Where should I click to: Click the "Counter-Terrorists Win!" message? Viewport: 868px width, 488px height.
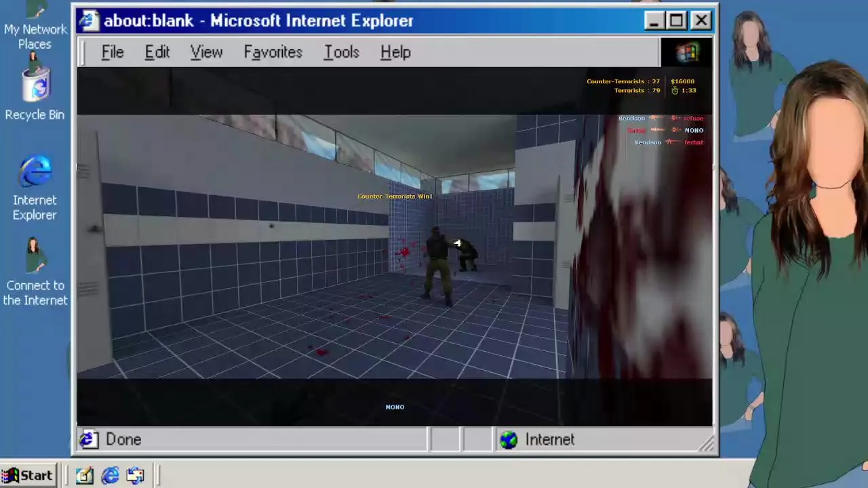point(395,197)
